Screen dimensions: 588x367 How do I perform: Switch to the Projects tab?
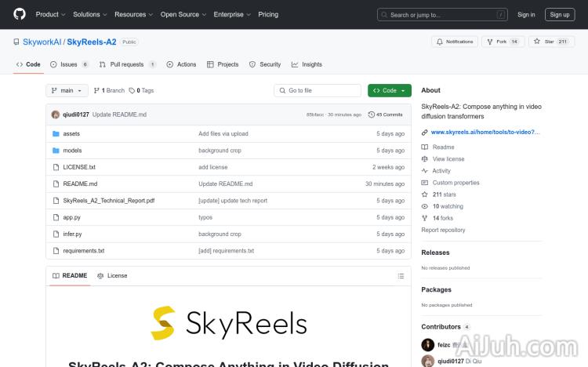point(223,64)
